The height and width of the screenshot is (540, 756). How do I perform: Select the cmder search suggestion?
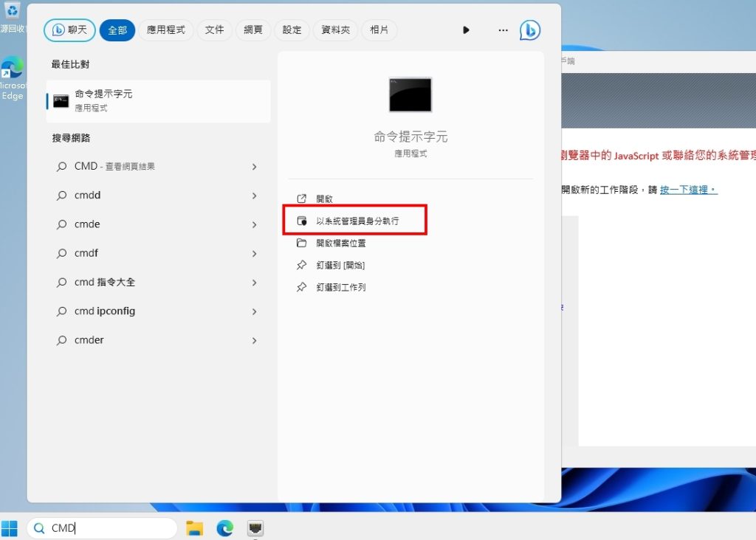[x=158, y=340]
